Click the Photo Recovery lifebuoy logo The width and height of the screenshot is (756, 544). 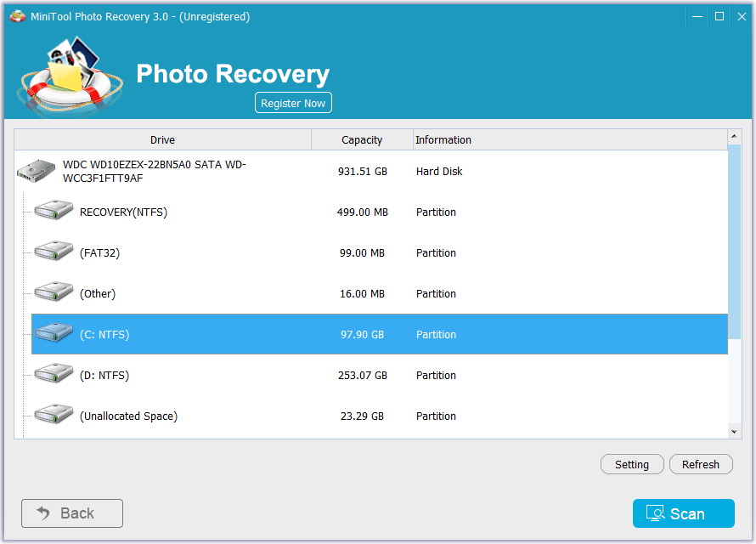[x=70, y=75]
